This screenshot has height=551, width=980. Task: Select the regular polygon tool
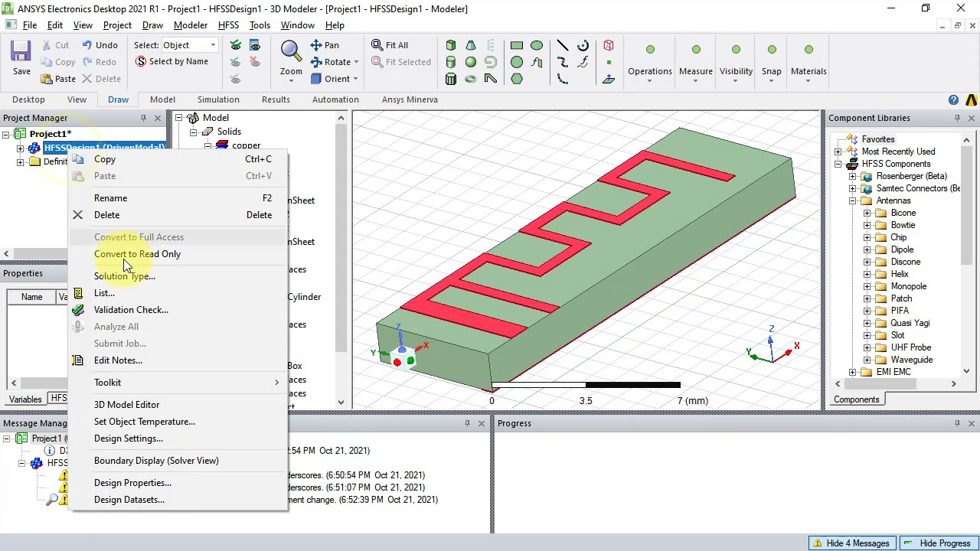point(517,79)
